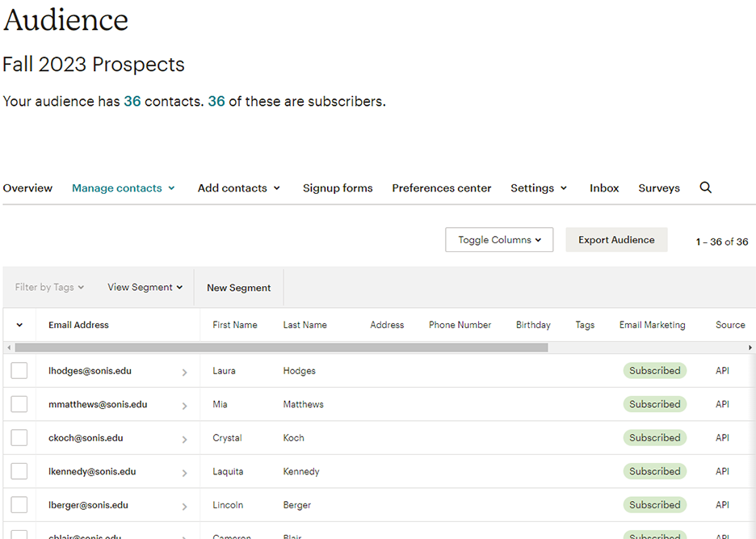Open the search icon in the navigation bar

[705, 187]
